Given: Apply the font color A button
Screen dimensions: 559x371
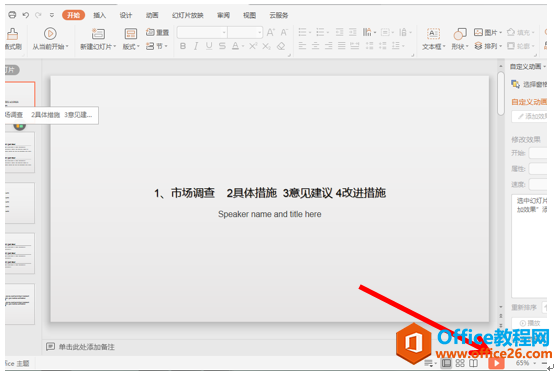Looking at the screenshot, I should (x=235, y=46).
